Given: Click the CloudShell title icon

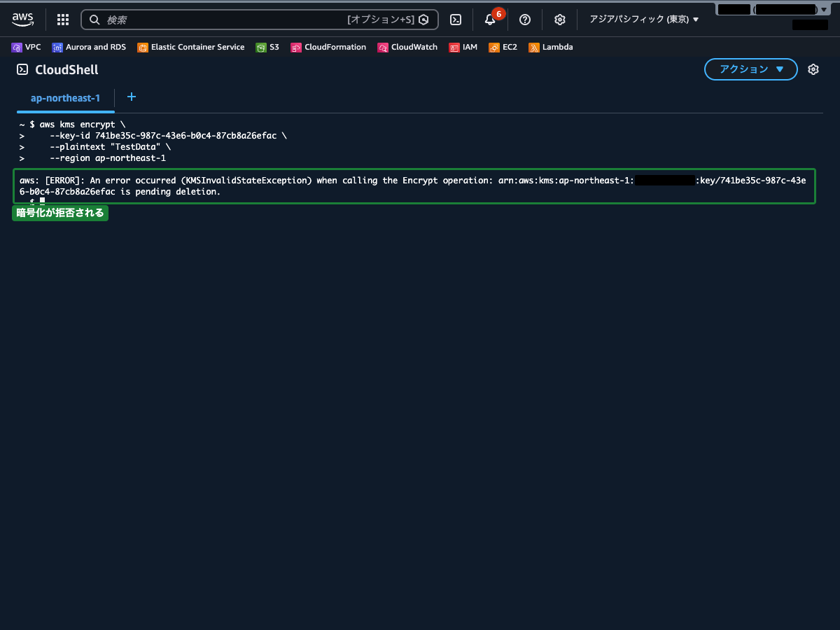Looking at the screenshot, I should 22,69.
